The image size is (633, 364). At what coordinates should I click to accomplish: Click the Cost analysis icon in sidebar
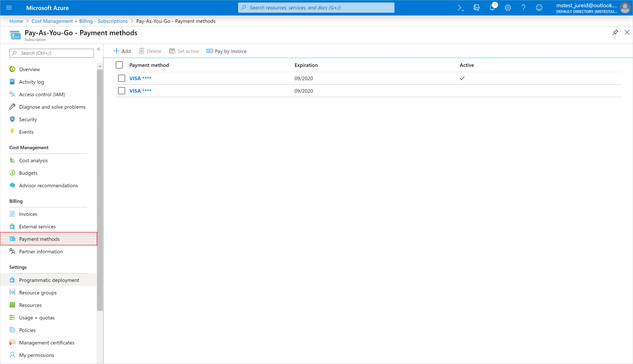(x=12, y=160)
